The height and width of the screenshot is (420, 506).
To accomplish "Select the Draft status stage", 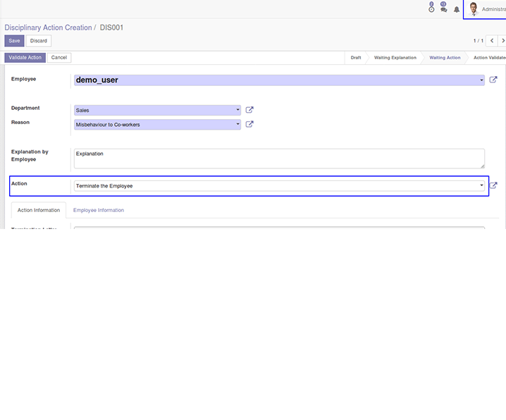I will pos(356,58).
